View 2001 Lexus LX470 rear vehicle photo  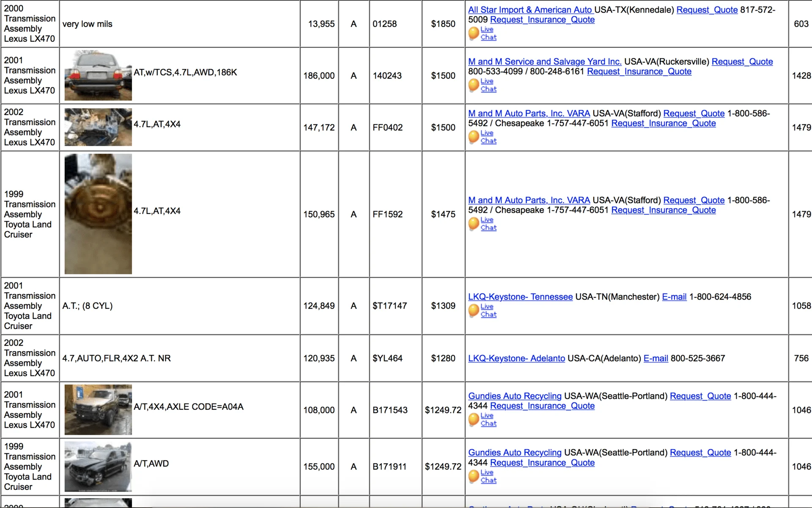tap(98, 76)
